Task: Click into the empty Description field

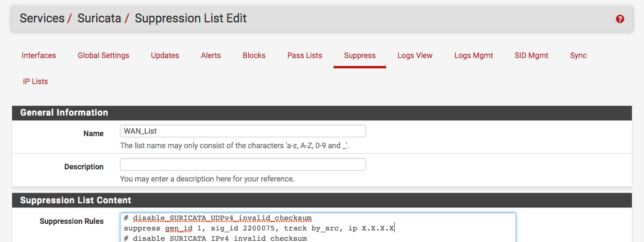Action: coord(243,165)
